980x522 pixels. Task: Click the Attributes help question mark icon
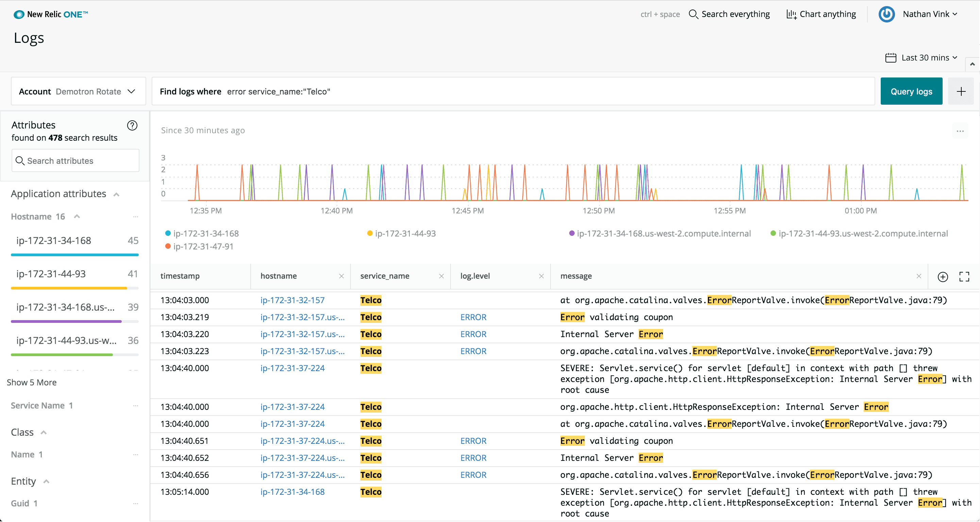pos(132,125)
